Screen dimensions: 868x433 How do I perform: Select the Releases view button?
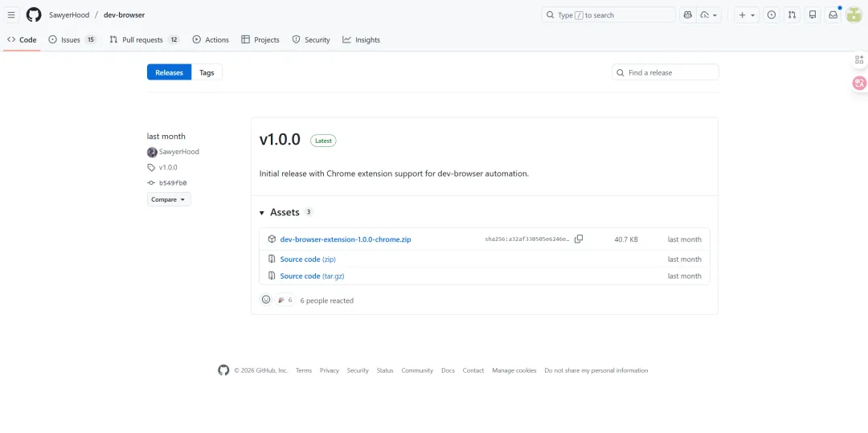coord(169,72)
